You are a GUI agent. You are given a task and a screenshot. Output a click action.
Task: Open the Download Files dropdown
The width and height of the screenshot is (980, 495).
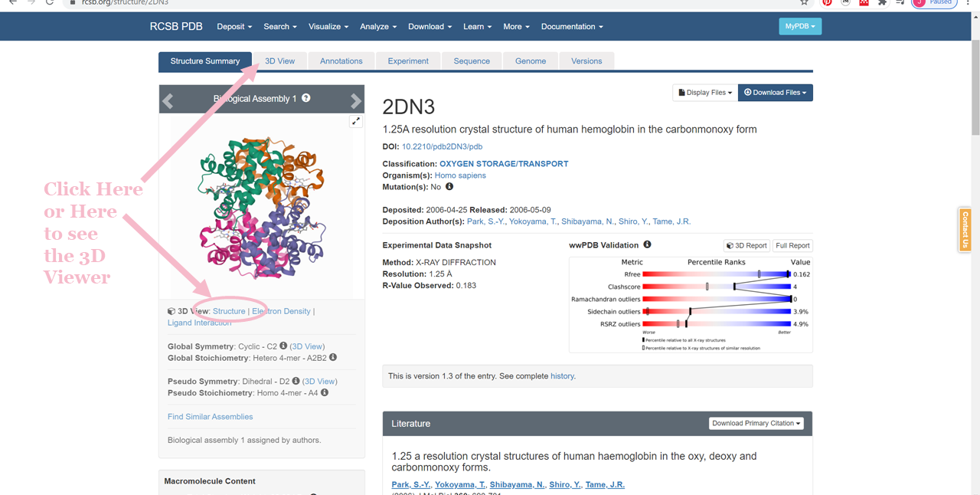775,93
